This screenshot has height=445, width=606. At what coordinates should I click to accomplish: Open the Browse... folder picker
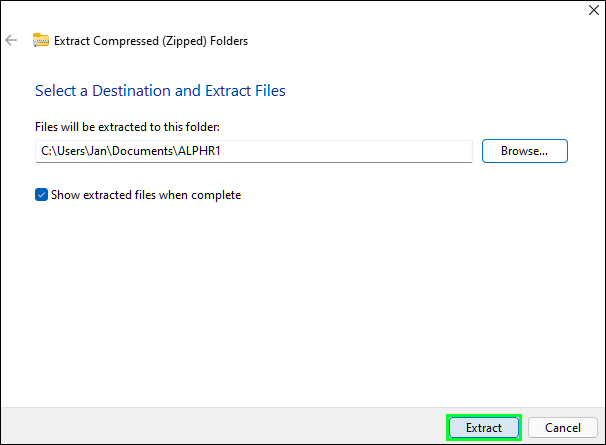[524, 151]
